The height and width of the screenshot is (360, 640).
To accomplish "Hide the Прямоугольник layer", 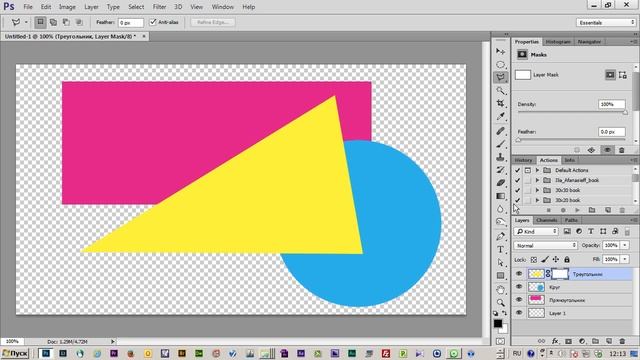I will click(x=519, y=300).
